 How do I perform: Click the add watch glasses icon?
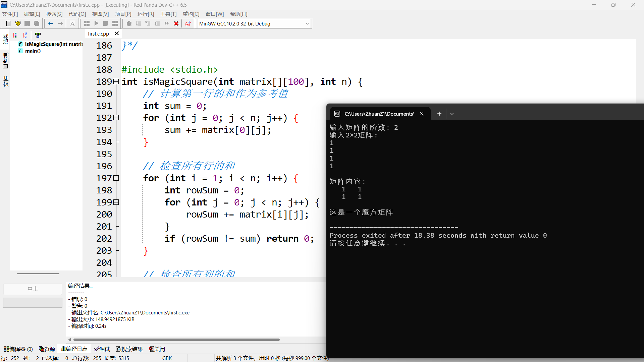(188, 23)
